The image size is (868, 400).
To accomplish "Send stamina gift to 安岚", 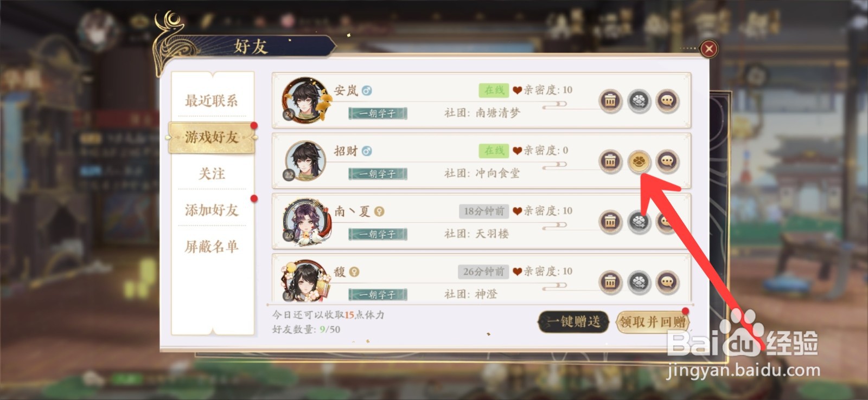I will (639, 101).
